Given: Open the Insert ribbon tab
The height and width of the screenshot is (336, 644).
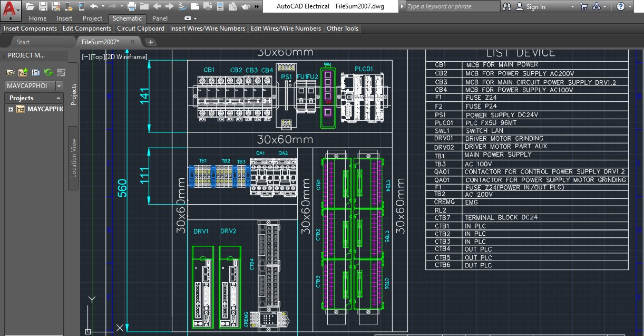Looking at the screenshot, I should [x=64, y=18].
